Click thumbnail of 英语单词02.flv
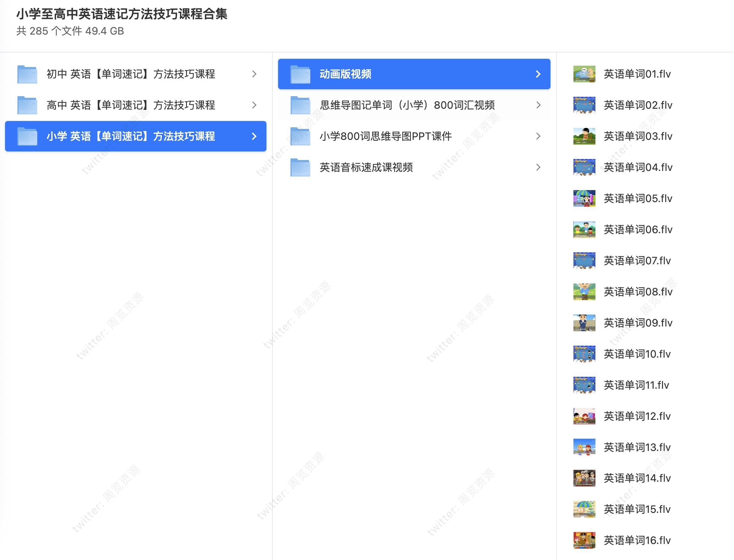This screenshot has width=734, height=560. [584, 105]
